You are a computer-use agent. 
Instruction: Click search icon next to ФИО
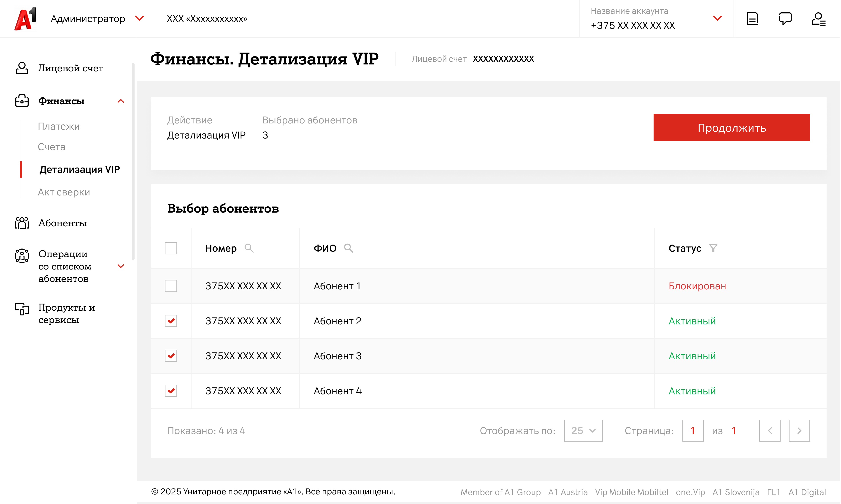pos(348,248)
